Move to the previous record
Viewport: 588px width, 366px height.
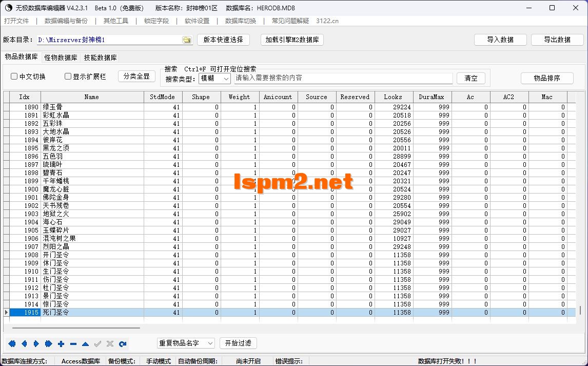click(24, 343)
